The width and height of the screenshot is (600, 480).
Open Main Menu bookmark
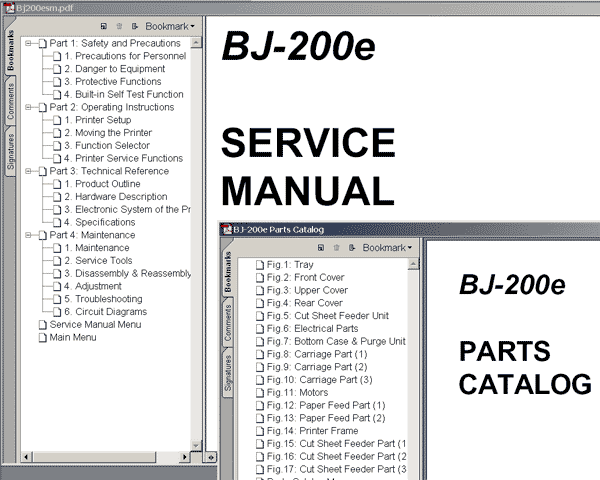[x=73, y=338]
